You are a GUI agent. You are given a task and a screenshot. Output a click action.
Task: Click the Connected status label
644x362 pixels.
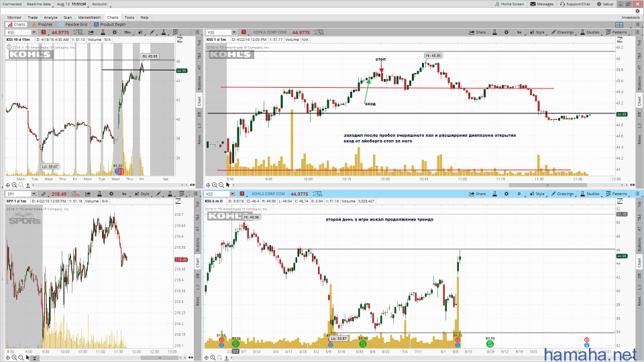[x=12, y=4]
